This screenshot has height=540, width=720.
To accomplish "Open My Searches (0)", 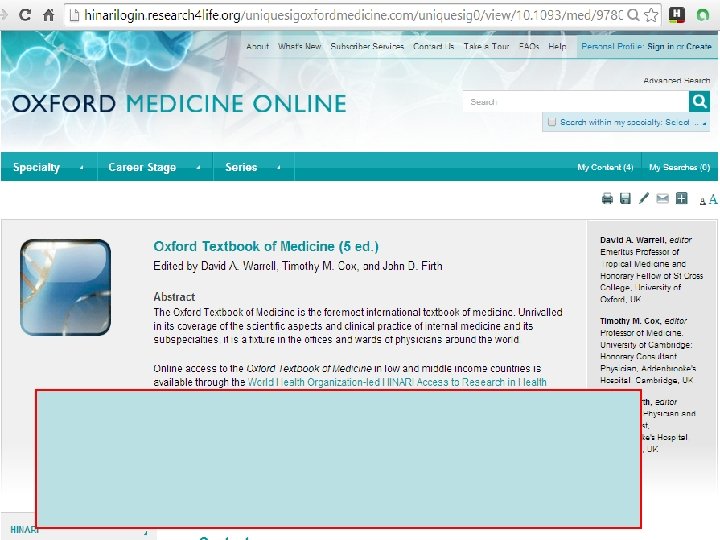I will tap(680, 167).
